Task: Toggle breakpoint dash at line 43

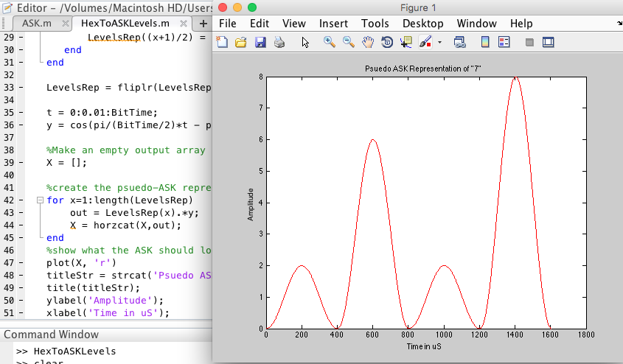Action: pyautogui.click(x=21, y=213)
